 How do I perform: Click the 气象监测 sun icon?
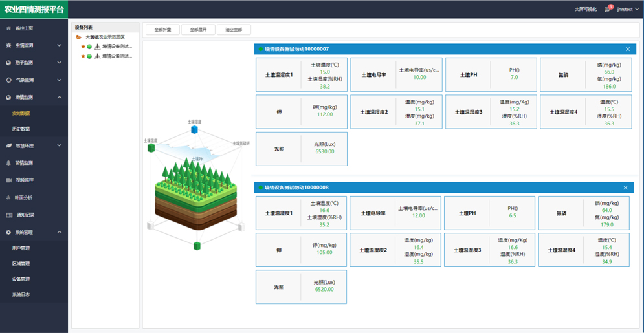point(8,80)
